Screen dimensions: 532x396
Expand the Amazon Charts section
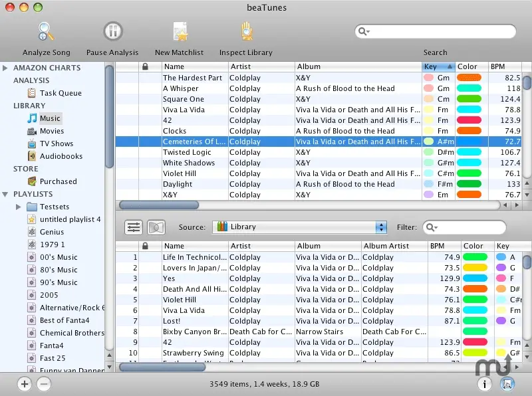pos(5,68)
